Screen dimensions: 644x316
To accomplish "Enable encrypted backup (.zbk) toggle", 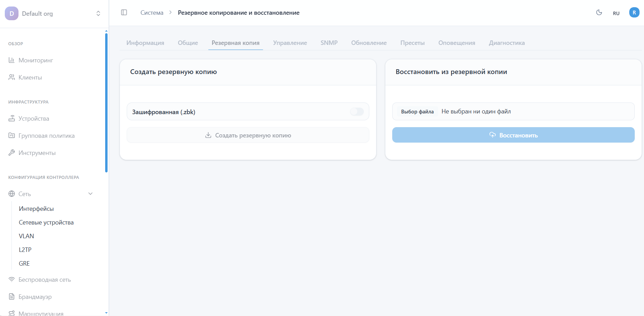I will 357,111.
